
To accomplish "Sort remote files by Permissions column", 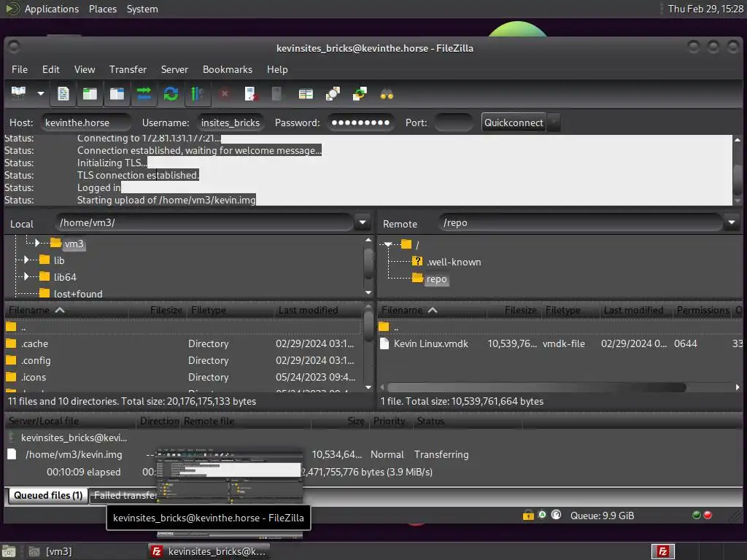I will (703, 310).
